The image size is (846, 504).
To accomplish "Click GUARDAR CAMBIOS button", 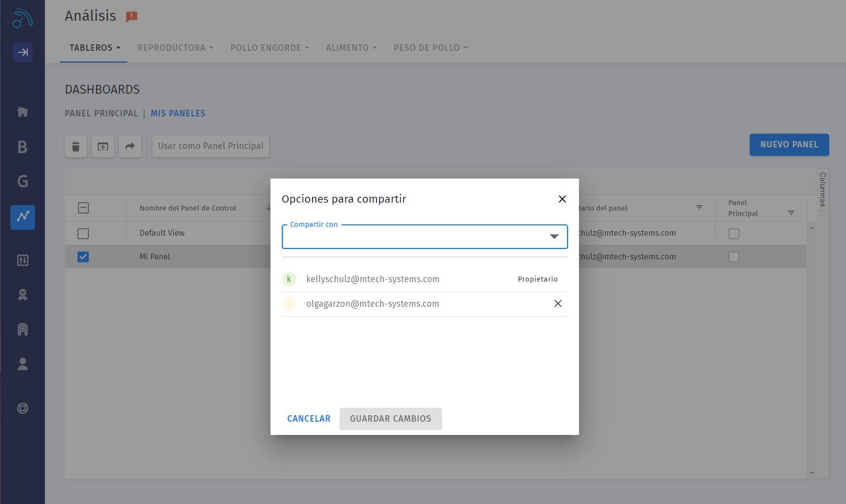I will (390, 419).
